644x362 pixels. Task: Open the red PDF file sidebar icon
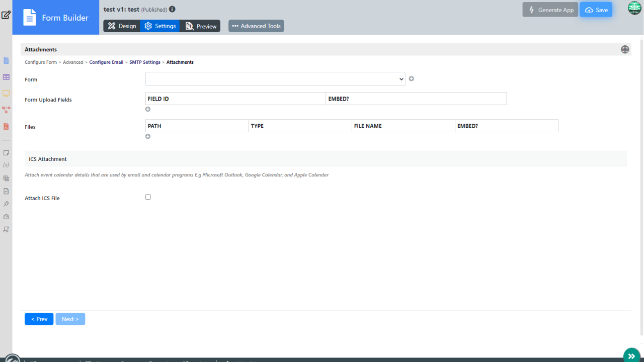[6, 126]
